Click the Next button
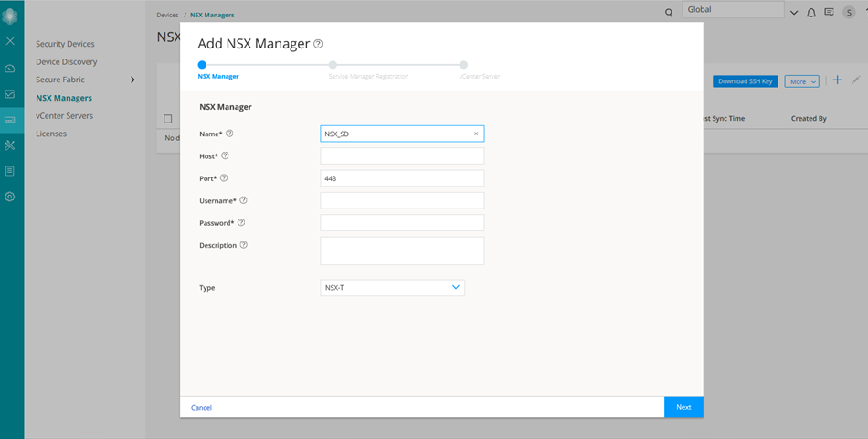Screen dimensions: 868x439 pyautogui.click(x=683, y=407)
